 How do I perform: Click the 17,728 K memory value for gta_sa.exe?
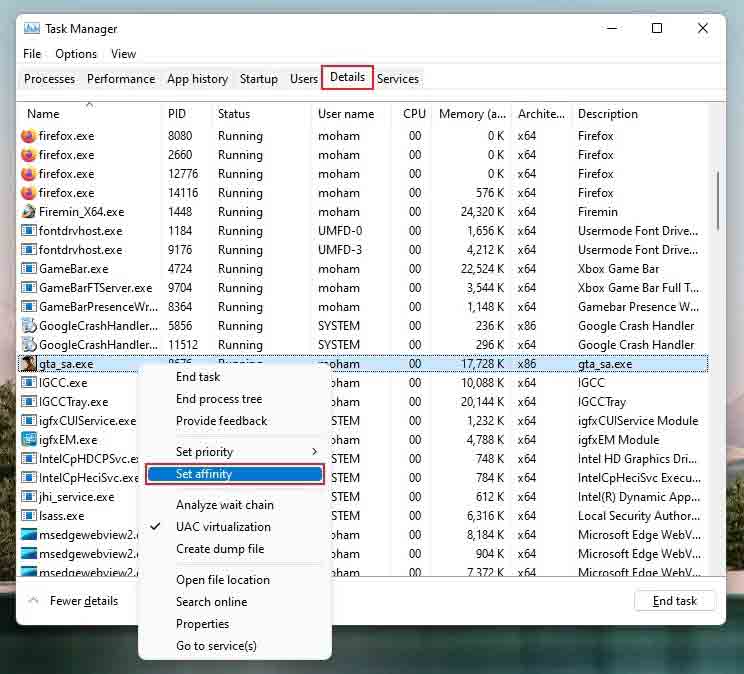click(x=483, y=364)
